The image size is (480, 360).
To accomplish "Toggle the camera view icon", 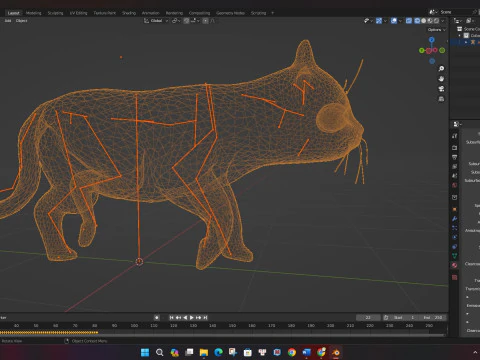I will pos(441,89).
